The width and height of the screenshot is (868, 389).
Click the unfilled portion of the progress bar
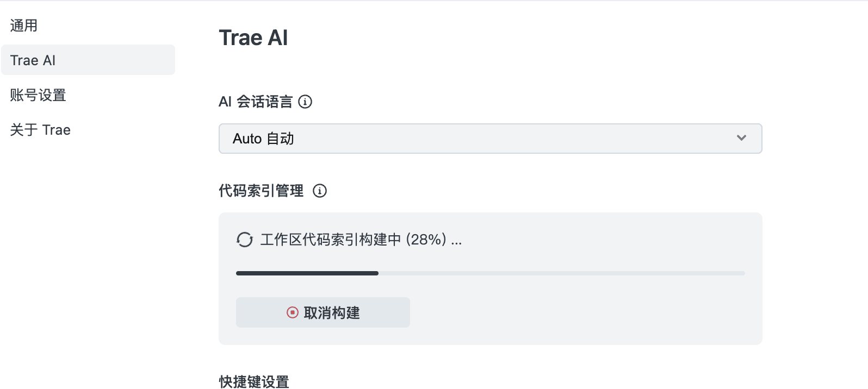click(561, 273)
